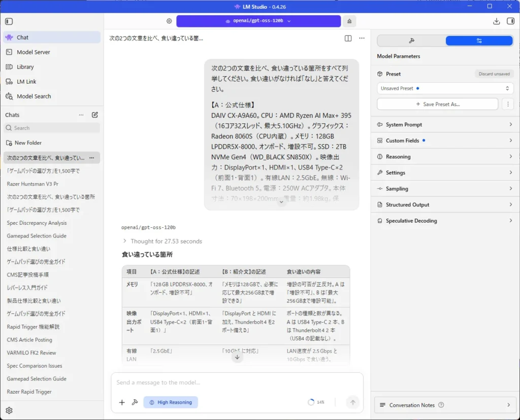Open tools wrench icon in message box
The height and width of the screenshot is (420, 520).
(x=135, y=402)
